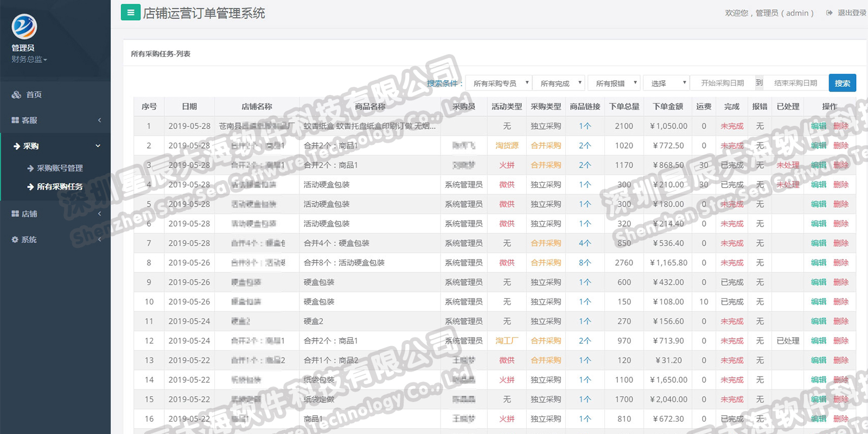Click 已处理 in row 12
868x434 pixels.
pyautogui.click(x=788, y=341)
